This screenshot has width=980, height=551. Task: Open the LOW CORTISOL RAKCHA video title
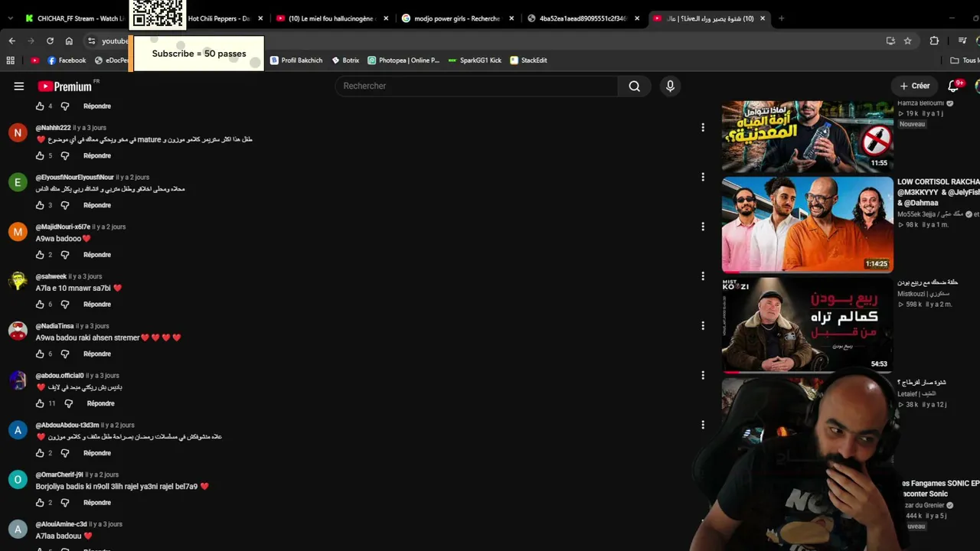pyautogui.click(x=938, y=192)
